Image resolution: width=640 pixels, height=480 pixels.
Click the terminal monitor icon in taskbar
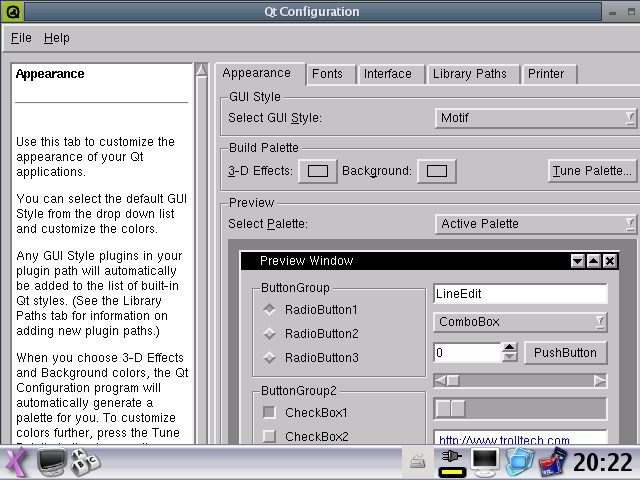(x=52, y=462)
